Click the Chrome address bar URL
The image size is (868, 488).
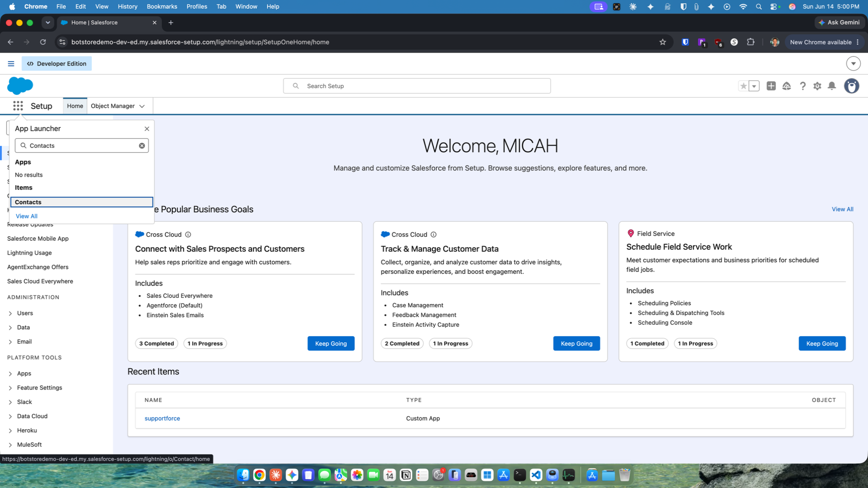click(200, 42)
